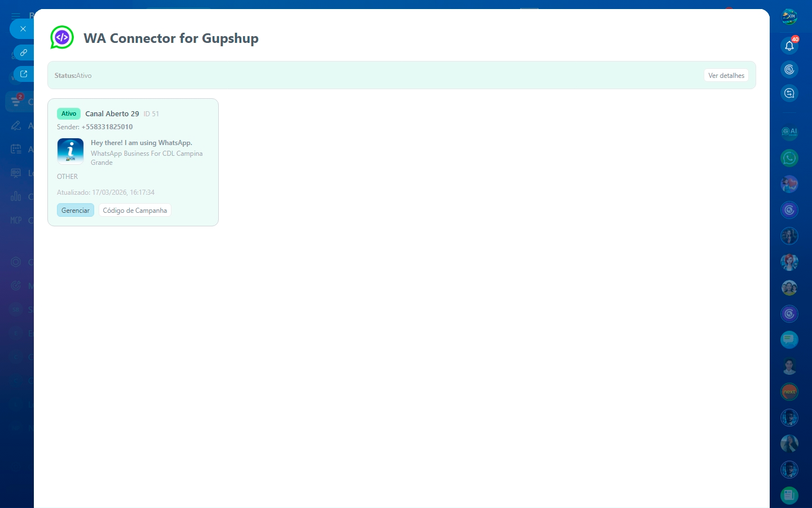Click the WhatsApp Business profile thumbnail
Viewport: 812px width, 508px height.
[70, 151]
